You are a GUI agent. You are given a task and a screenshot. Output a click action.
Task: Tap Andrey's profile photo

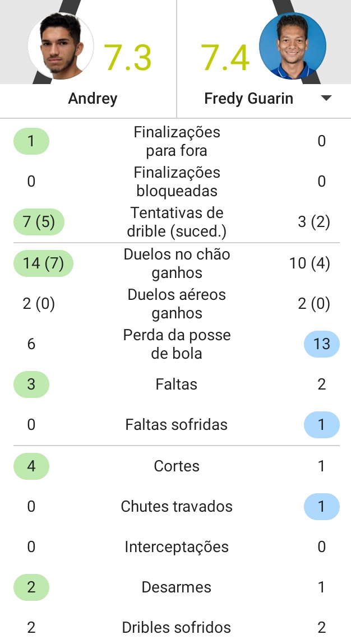click(x=61, y=47)
